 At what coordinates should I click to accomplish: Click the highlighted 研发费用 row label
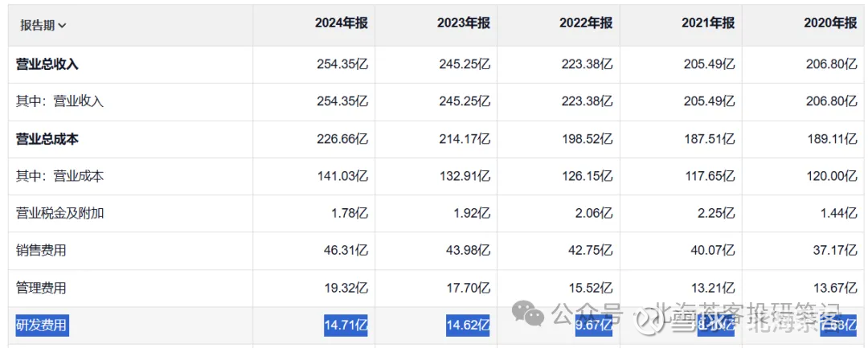(41, 325)
